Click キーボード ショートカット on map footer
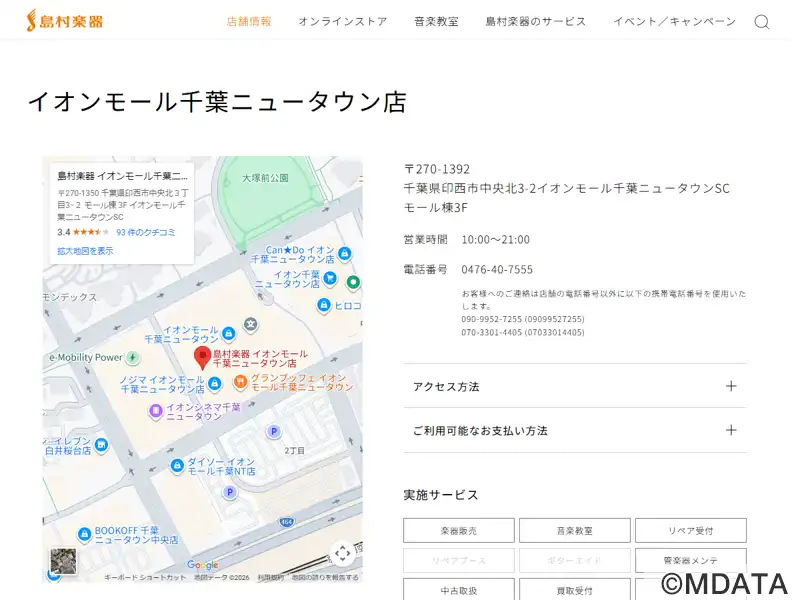The height and width of the screenshot is (600, 800). click(145, 578)
